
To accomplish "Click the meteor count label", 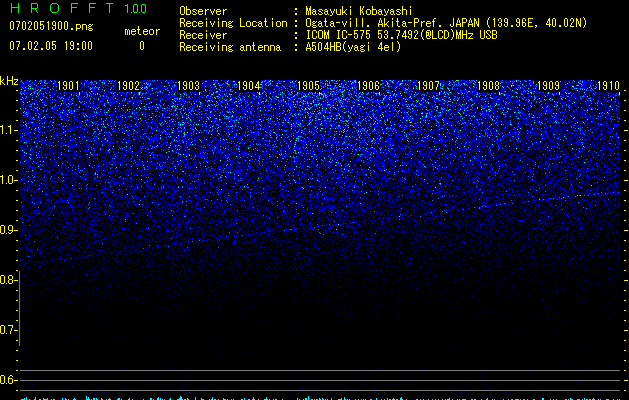I will [x=142, y=31].
